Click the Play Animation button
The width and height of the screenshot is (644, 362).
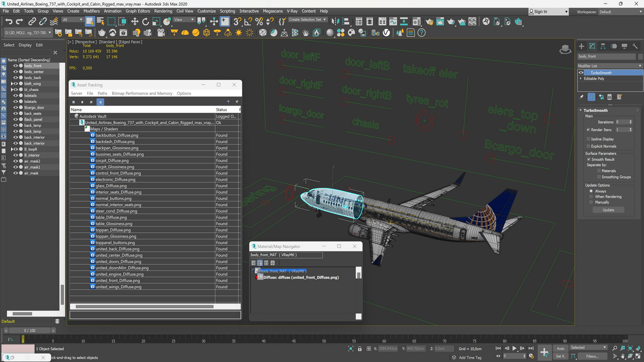click(514, 349)
